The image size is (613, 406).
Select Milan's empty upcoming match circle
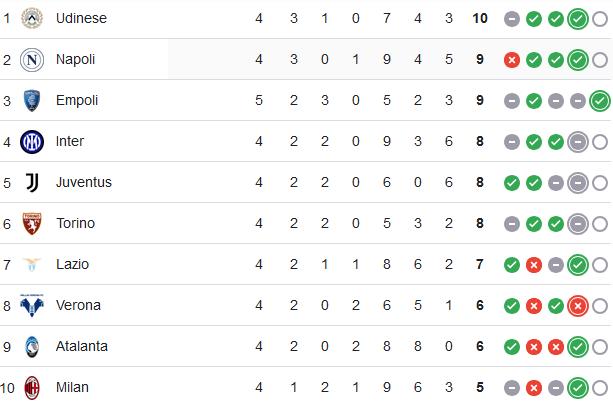pos(600,388)
